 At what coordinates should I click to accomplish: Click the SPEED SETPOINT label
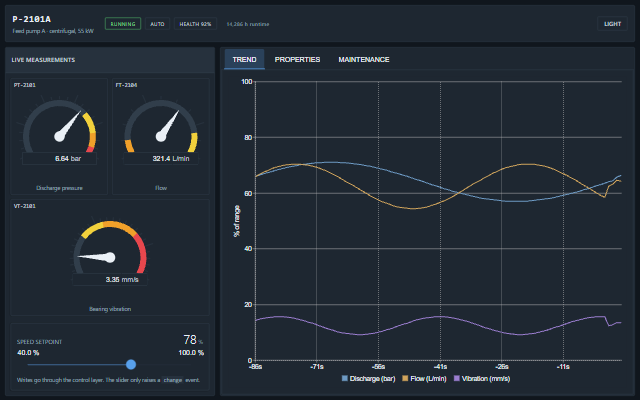pyautogui.click(x=39, y=342)
